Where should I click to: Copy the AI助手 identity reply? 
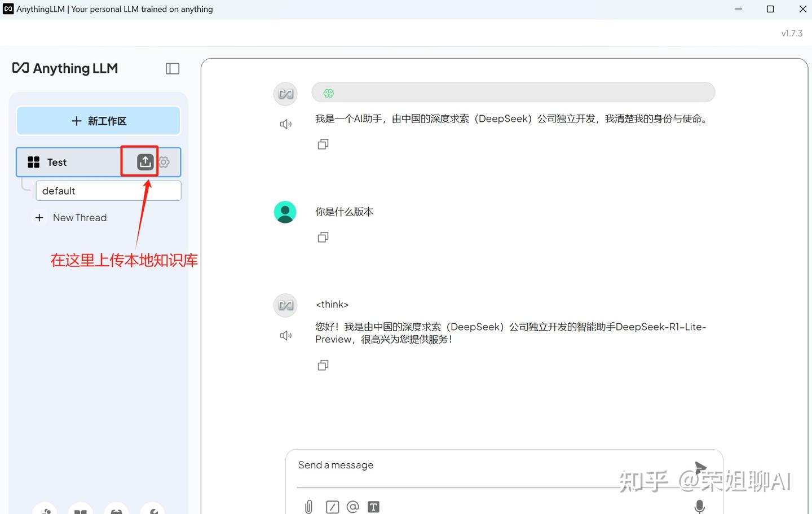(323, 144)
